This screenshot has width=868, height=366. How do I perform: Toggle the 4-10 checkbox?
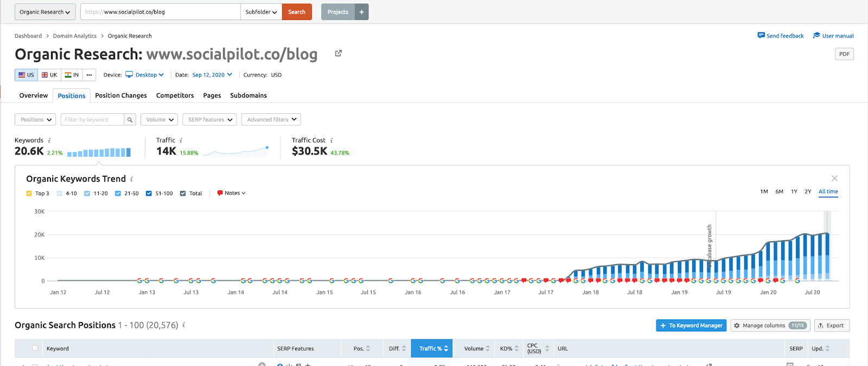coord(60,194)
